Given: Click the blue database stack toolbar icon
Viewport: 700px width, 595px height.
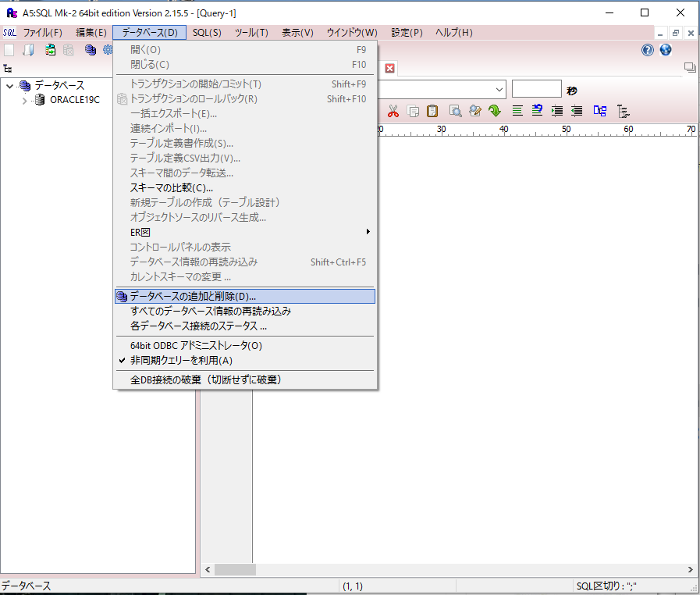Looking at the screenshot, I should coord(91,50).
